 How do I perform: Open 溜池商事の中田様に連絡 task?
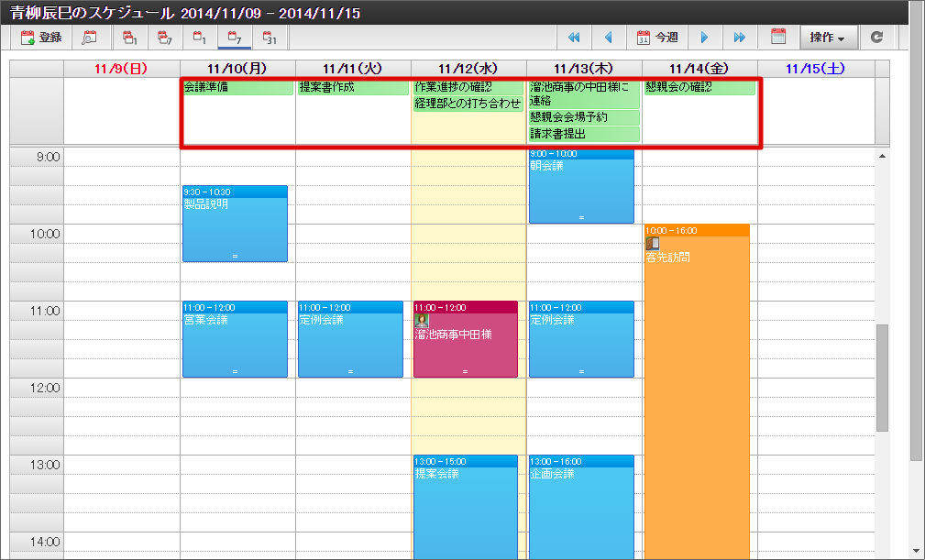coord(584,93)
